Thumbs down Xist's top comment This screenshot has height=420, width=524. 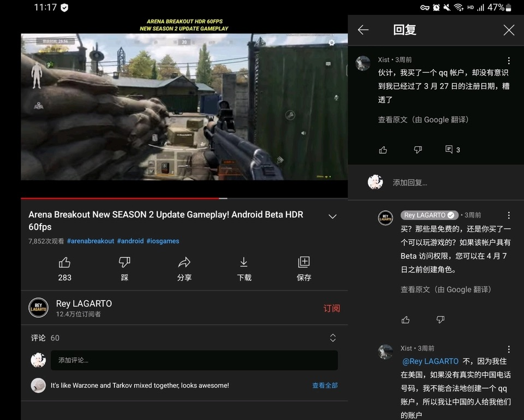pos(418,150)
